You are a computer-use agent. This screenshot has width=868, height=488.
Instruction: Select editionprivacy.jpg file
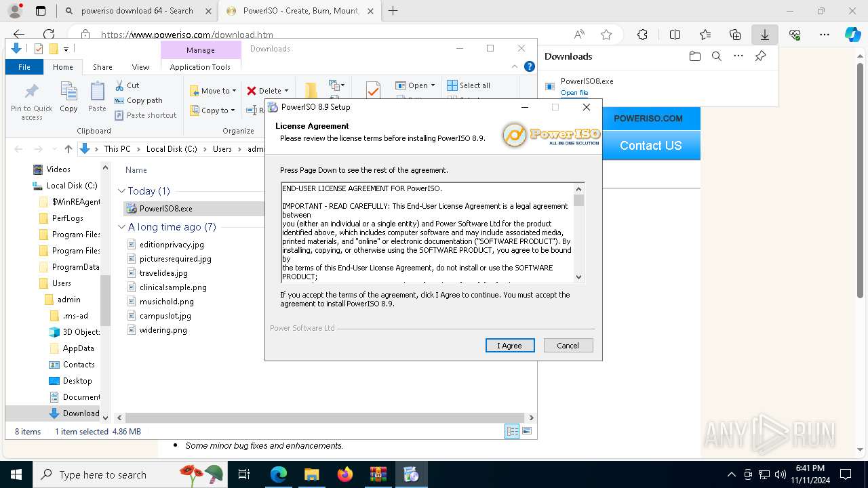point(172,245)
